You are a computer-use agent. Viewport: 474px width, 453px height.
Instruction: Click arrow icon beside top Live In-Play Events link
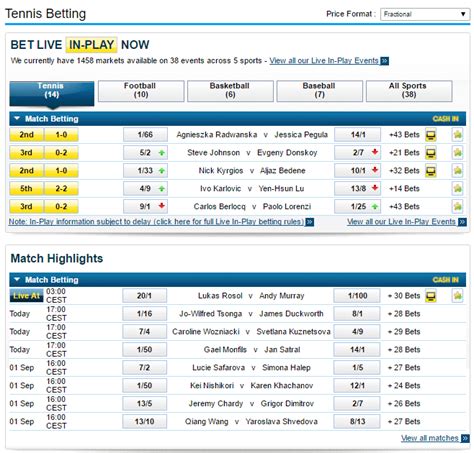coord(385,61)
